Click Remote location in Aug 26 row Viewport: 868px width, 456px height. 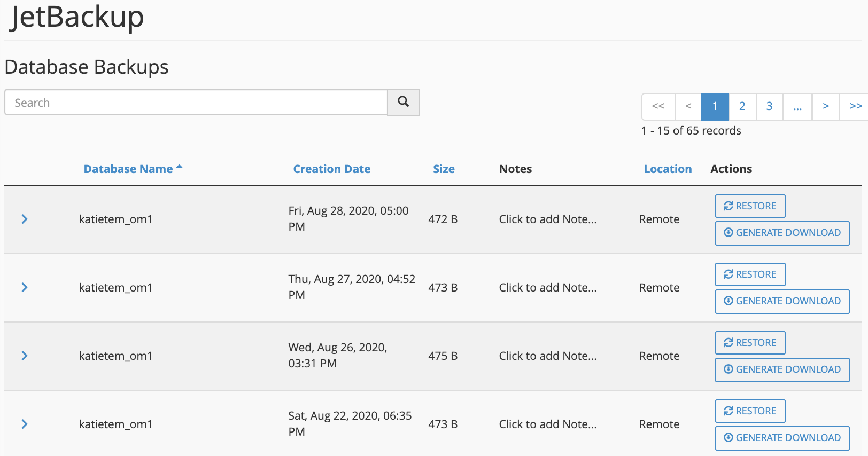(659, 356)
